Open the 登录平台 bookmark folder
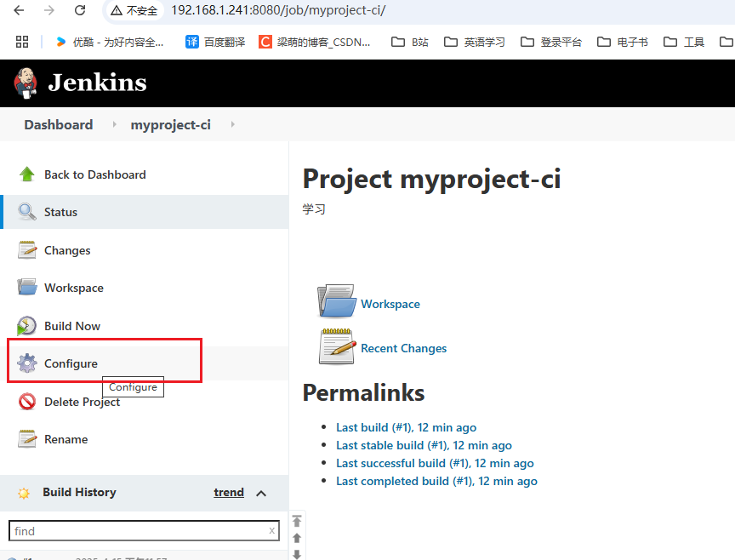 pos(551,43)
